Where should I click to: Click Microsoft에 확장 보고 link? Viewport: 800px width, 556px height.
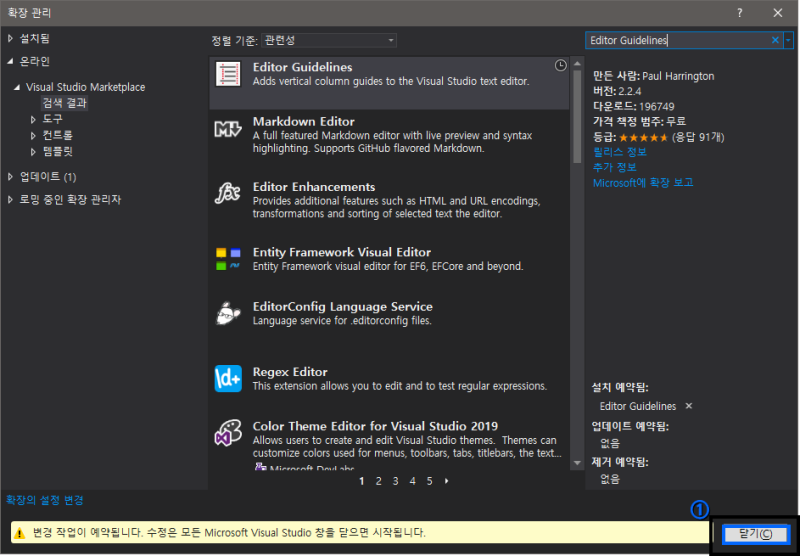click(x=643, y=183)
